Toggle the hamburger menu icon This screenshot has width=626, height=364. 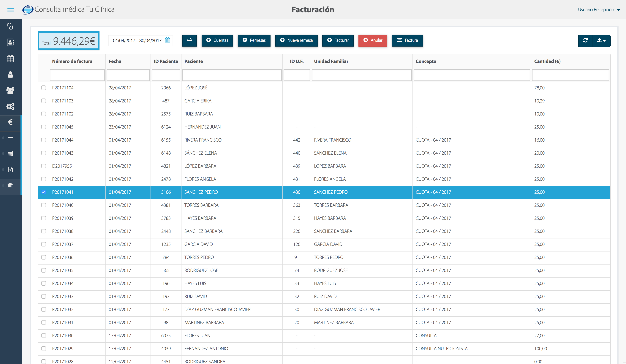click(x=11, y=10)
